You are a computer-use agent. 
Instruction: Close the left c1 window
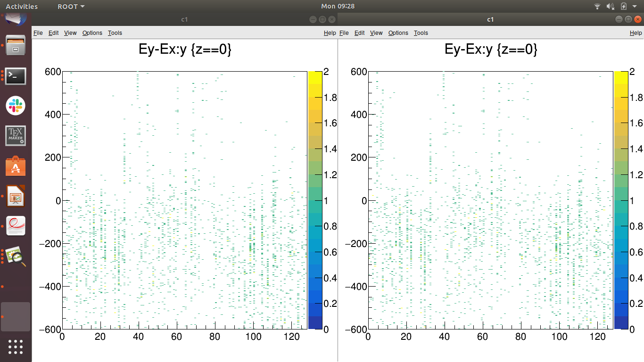(x=332, y=19)
